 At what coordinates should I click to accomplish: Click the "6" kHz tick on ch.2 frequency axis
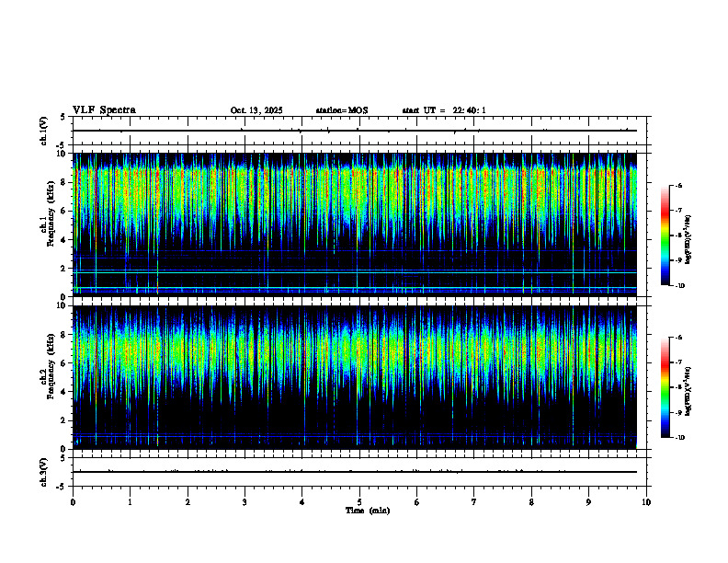[x=64, y=363]
